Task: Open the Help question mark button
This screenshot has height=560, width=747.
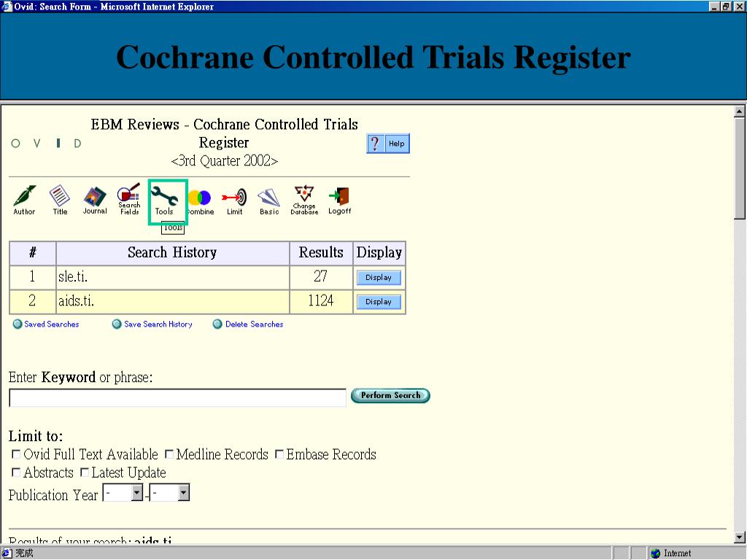Action: (388, 144)
